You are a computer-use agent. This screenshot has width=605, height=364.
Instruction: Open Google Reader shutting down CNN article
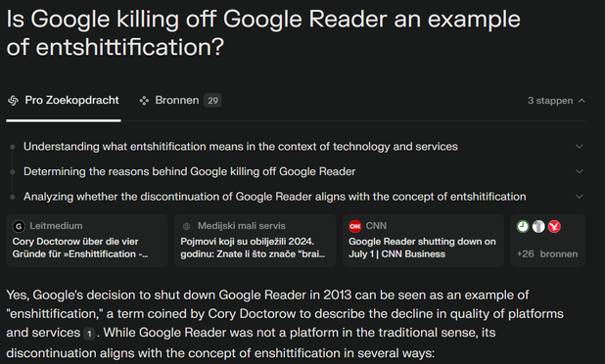[423, 241]
